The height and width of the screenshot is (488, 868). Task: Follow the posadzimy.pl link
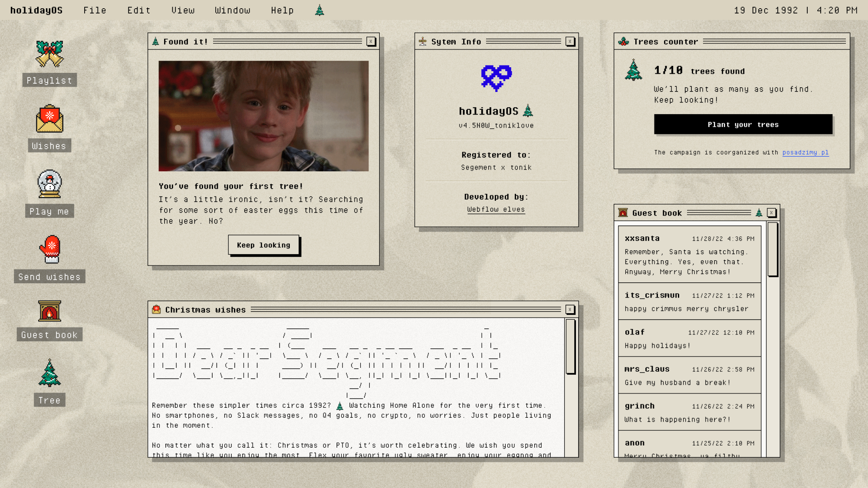coord(806,152)
